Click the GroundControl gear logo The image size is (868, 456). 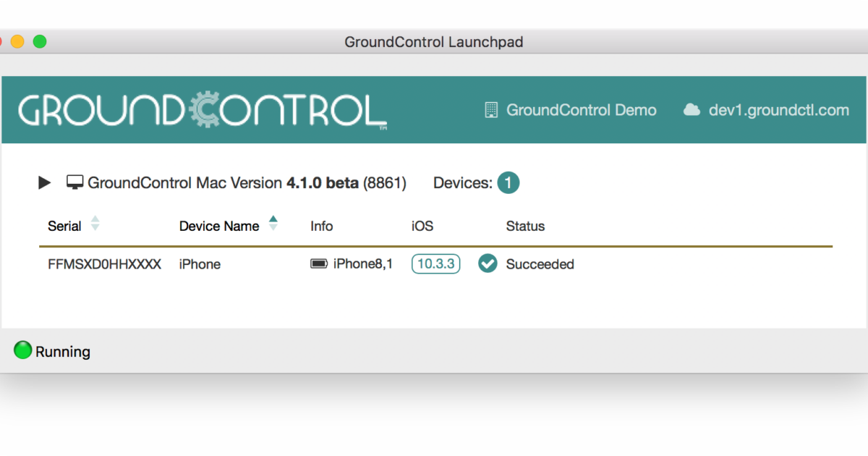click(x=203, y=109)
